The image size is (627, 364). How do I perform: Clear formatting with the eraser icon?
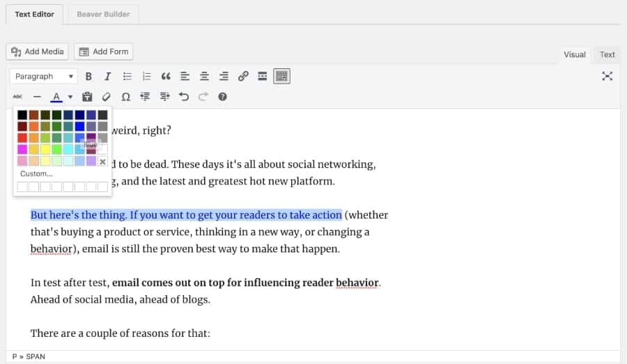point(106,97)
